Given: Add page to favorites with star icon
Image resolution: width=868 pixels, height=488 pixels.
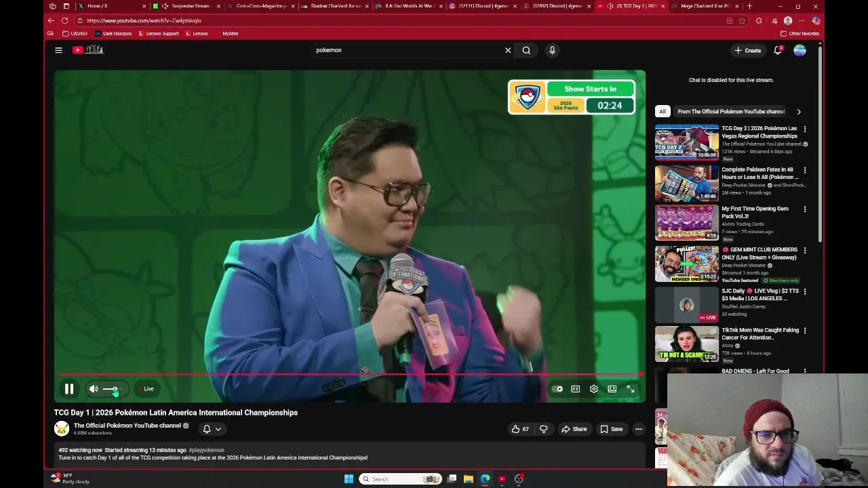Looking at the screenshot, I should click(x=742, y=20).
